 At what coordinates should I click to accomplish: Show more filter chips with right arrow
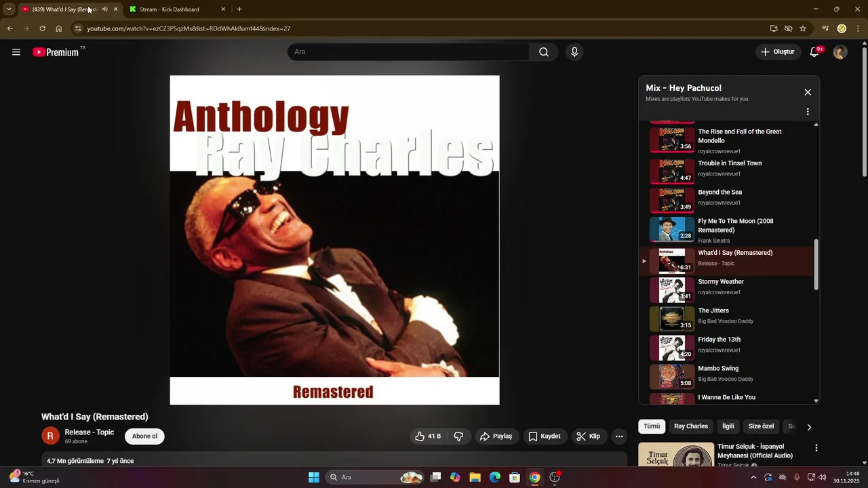click(x=809, y=427)
